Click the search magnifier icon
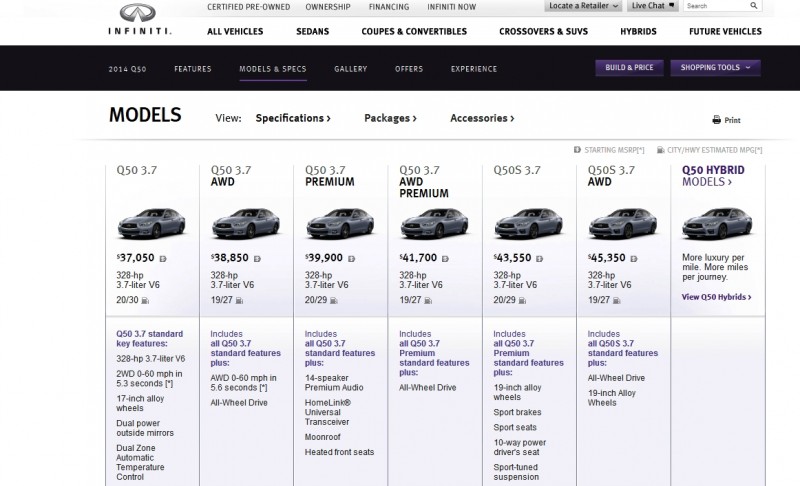 point(754,6)
